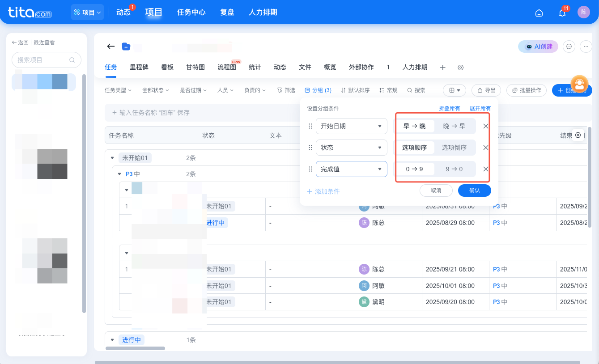The width and height of the screenshot is (599, 364).
Task: Switch to the 甘特图 tab
Action: tap(195, 67)
